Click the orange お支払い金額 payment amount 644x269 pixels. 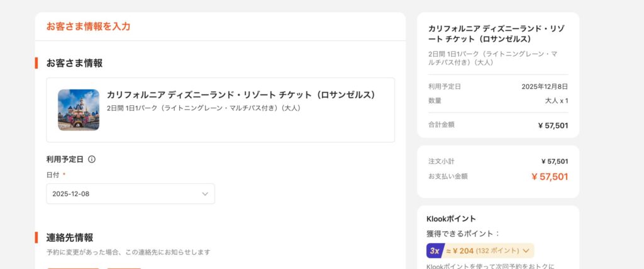(549, 177)
